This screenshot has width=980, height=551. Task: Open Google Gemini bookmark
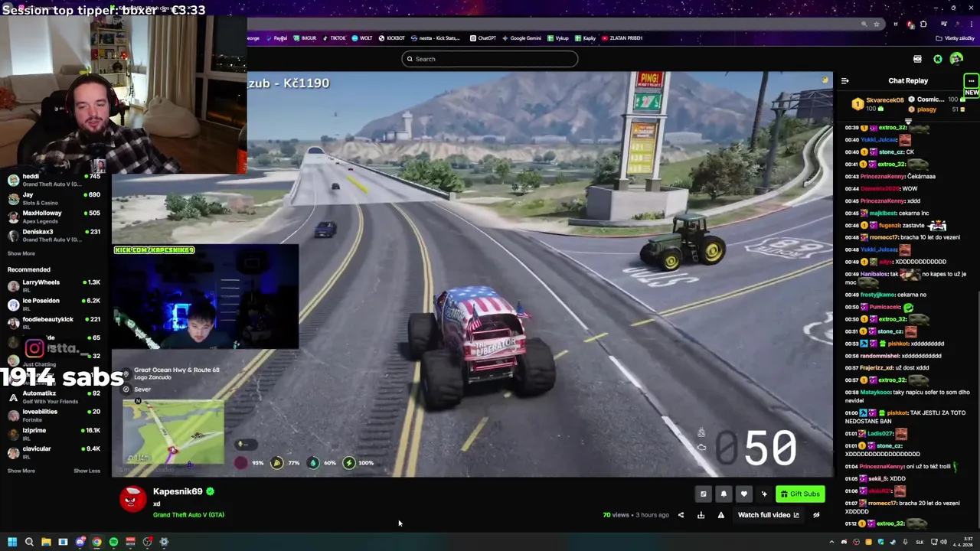[521, 38]
